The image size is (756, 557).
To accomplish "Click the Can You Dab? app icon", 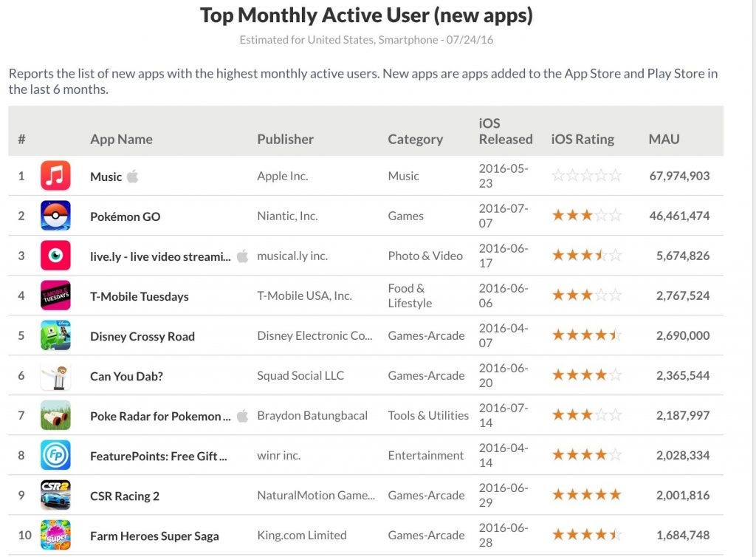I will coord(55,375).
